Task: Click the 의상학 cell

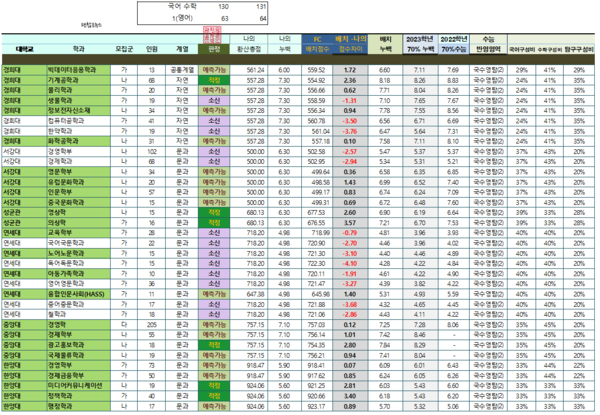Action: [x=78, y=223]
